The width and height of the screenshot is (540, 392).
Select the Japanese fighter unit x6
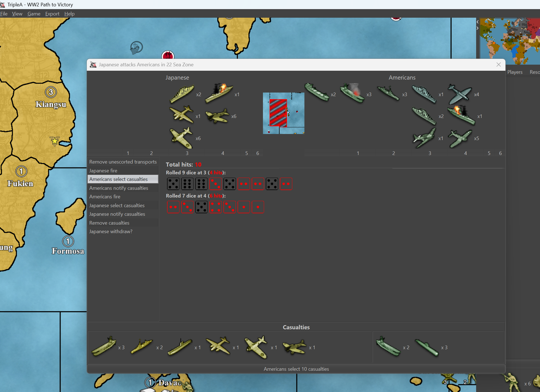tap(181, 138)
